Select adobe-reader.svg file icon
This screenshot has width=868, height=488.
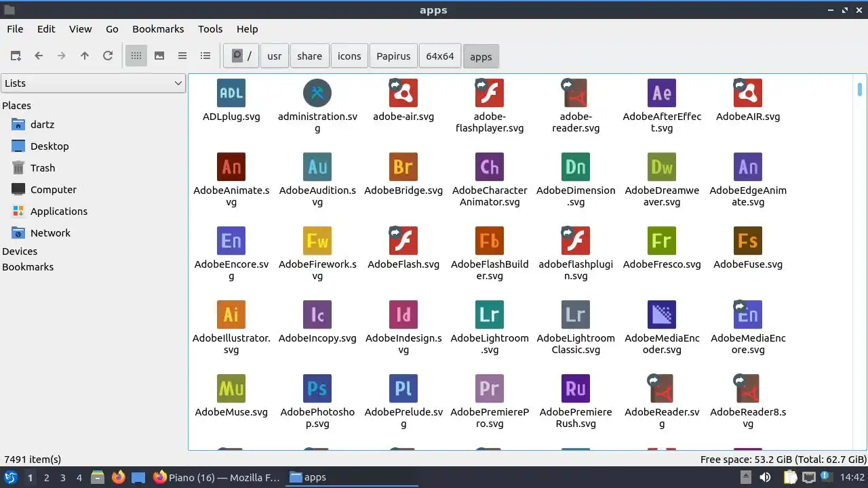(x=576, y=93)
